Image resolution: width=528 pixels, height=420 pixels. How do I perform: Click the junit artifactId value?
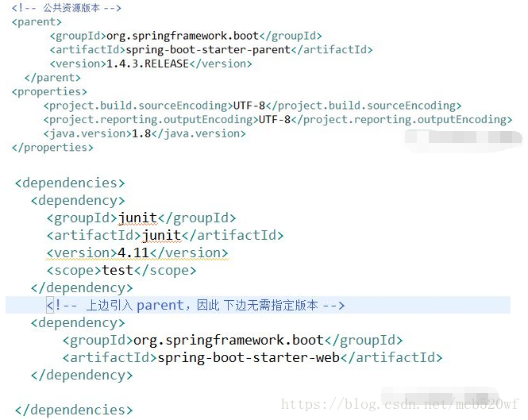[161, 236]
